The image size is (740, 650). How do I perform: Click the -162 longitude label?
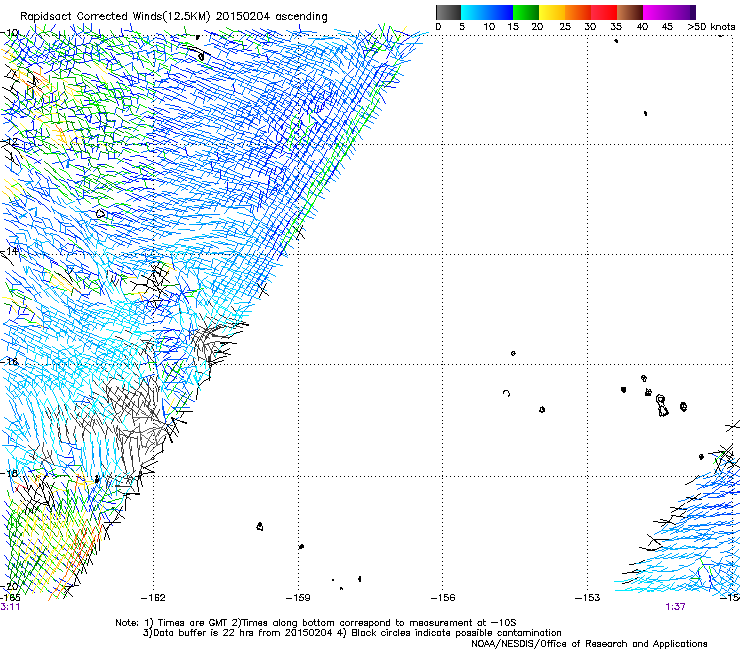click(x=153, y=598)
